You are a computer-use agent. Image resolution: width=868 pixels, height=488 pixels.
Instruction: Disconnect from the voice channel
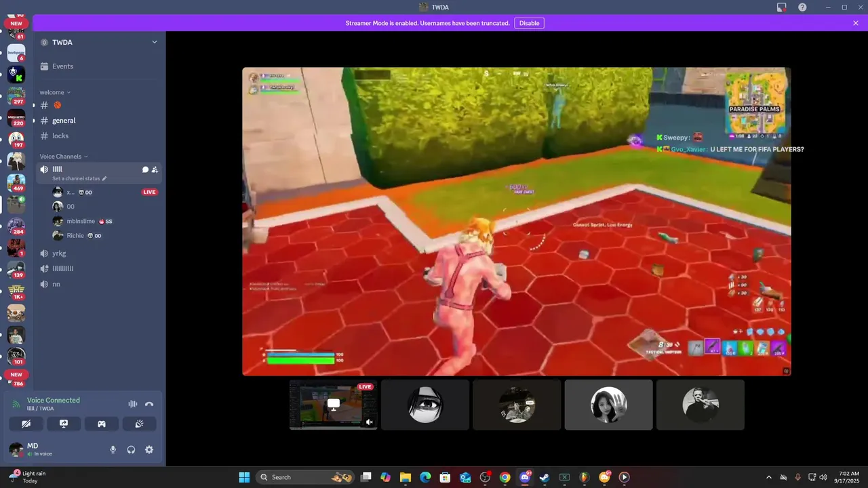tap(149, 404)
